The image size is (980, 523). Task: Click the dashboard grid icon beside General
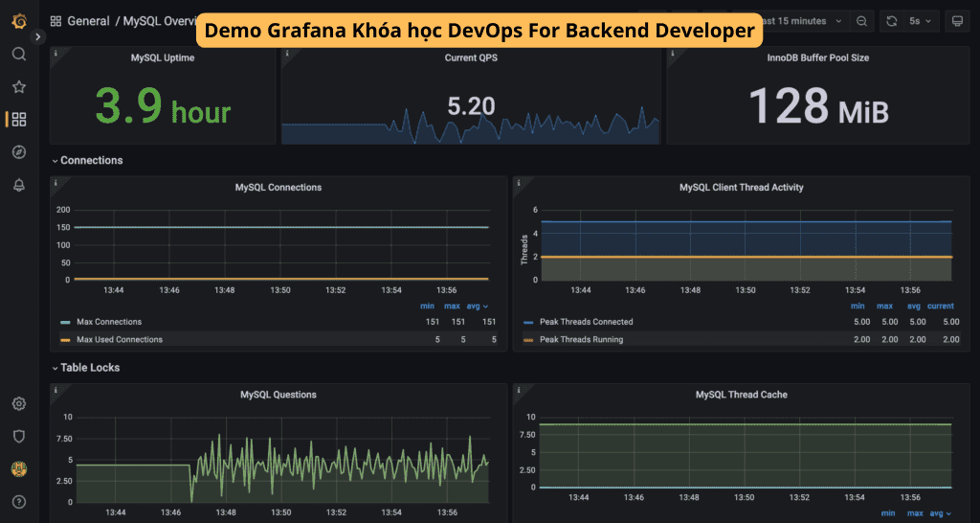56,21
